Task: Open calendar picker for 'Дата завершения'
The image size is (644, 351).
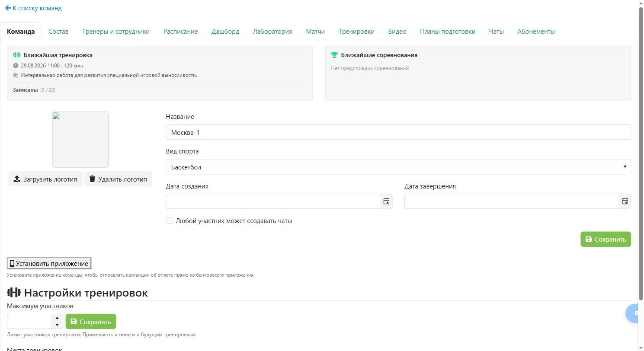Action: [x=625, y=201]
